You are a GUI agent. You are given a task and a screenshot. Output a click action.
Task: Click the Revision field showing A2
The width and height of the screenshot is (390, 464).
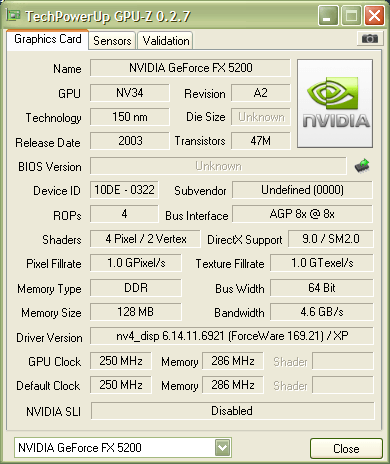(x=261, y=93)
